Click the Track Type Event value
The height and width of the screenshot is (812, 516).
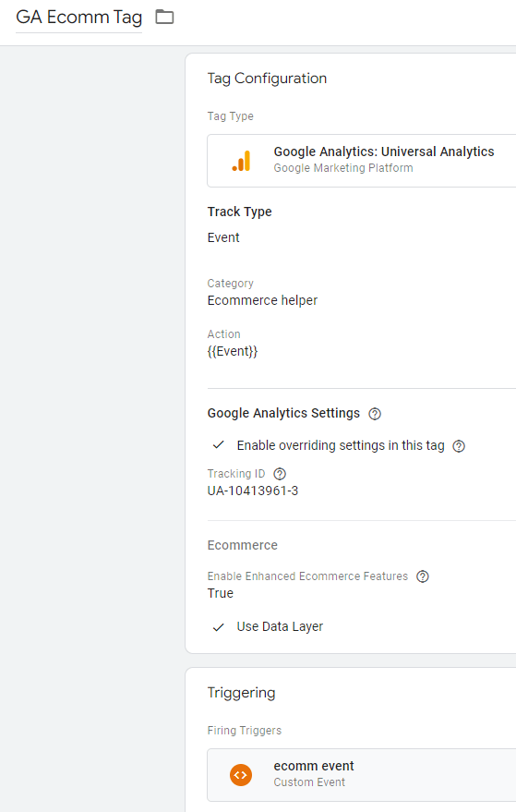point(223,237)
